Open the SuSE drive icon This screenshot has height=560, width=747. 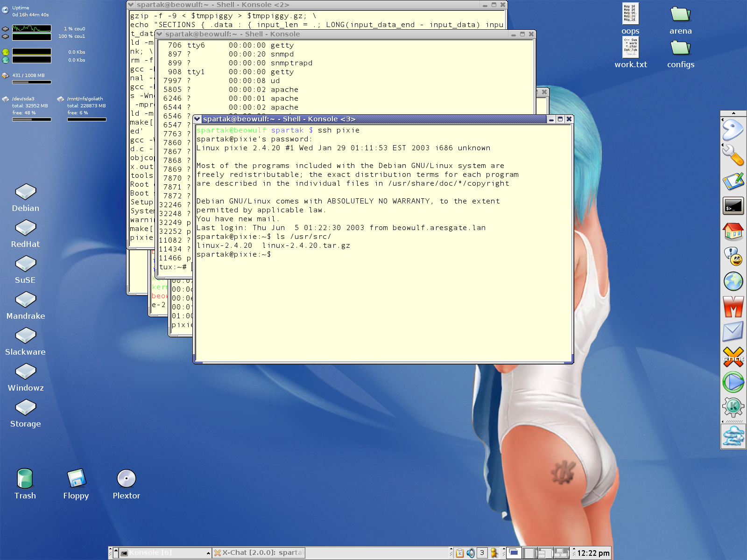click(x=26, y=264)
